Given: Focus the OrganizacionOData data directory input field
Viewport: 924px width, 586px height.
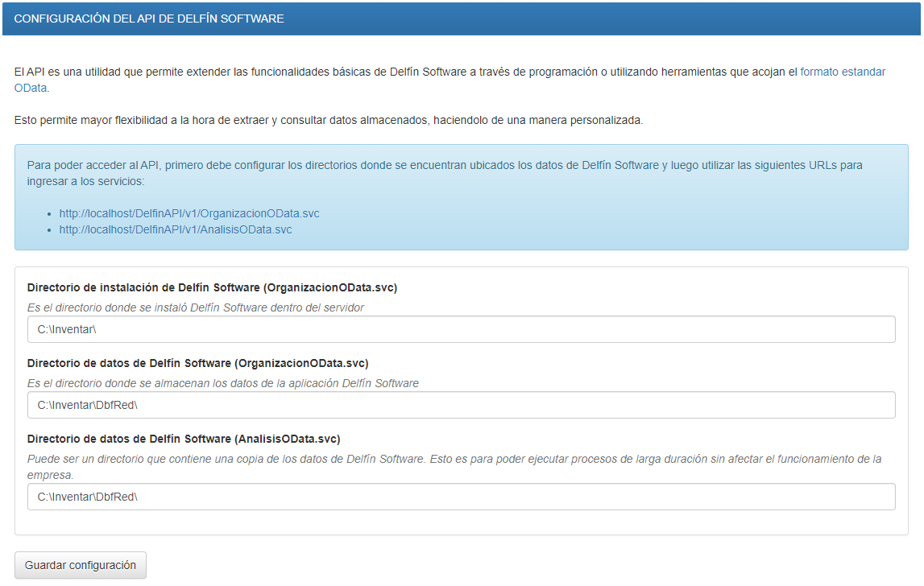Looking at the screenshot, I should pyautogui.click(x=461, y=405).
